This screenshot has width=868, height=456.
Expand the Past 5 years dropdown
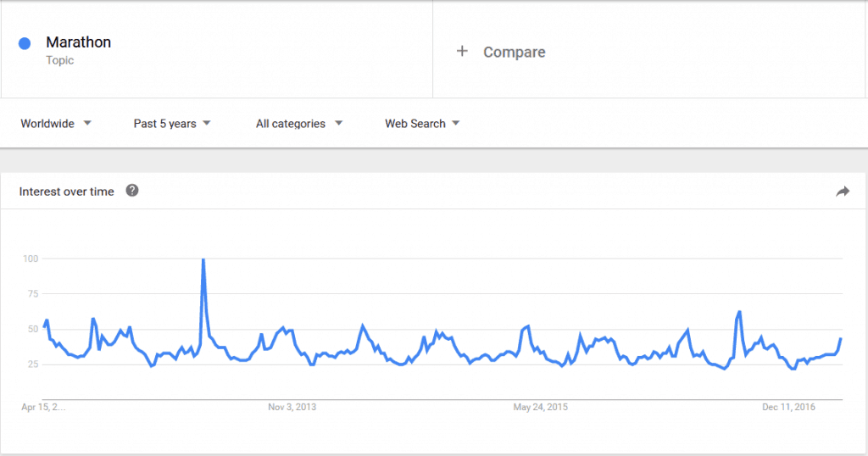pos(172,124)
